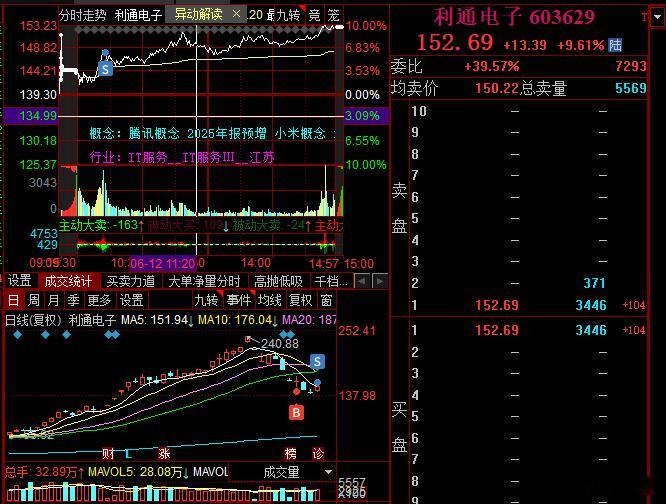Image resolution: width=666 pixels, height=504 pixels.
Task: Click the 诊 diagnosis marker under the K-line
Action: point(318,454)
